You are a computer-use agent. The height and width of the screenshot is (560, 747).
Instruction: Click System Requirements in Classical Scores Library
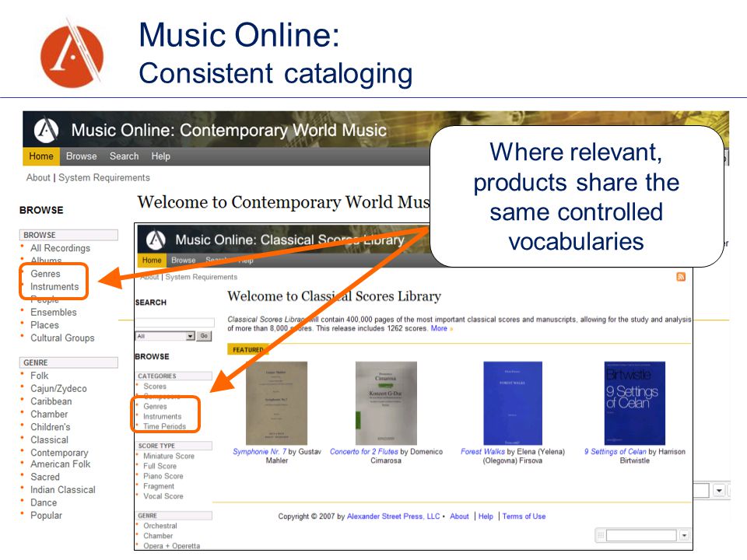pyautogui.click(x=201, y=277)
